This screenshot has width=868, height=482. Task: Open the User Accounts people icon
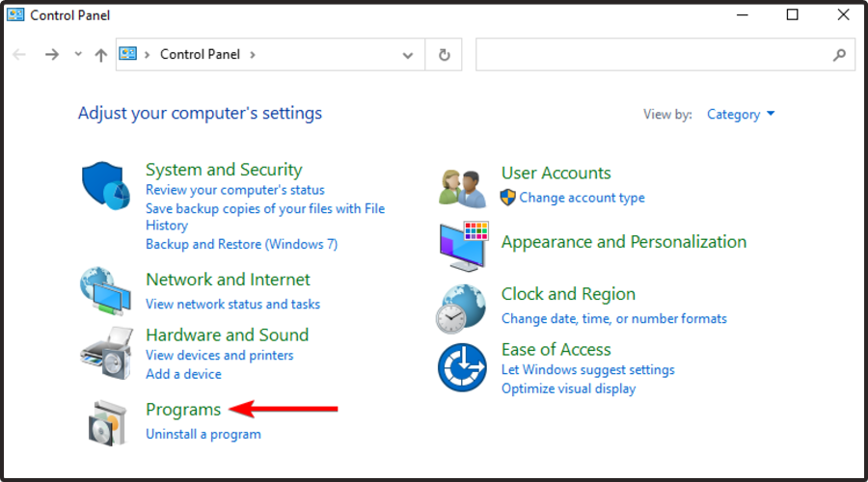coord(463,188)
